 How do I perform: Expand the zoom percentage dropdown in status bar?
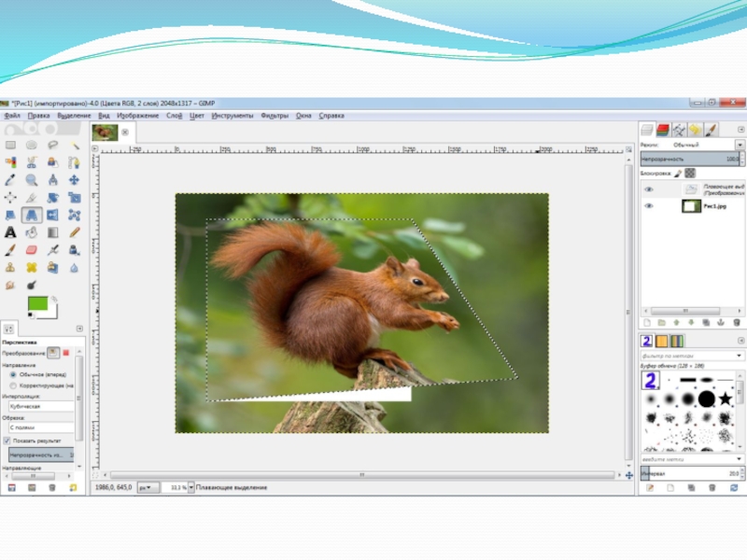(191, 487)
